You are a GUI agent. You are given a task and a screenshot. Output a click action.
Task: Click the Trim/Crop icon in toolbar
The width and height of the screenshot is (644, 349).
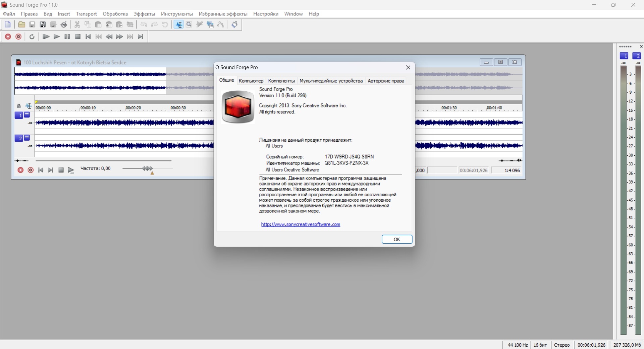(130, 24)
